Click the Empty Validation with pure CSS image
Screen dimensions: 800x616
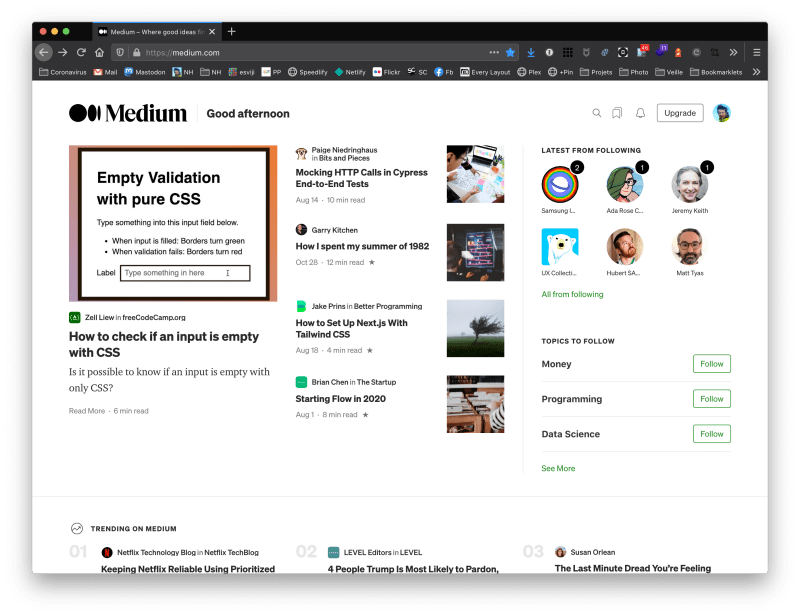click(173, 223)
